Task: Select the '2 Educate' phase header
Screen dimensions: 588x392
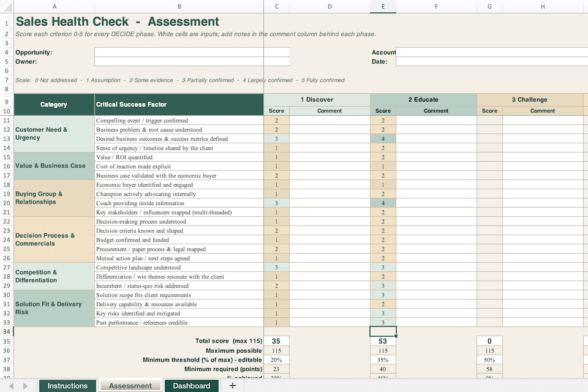Action: (423, 99)
